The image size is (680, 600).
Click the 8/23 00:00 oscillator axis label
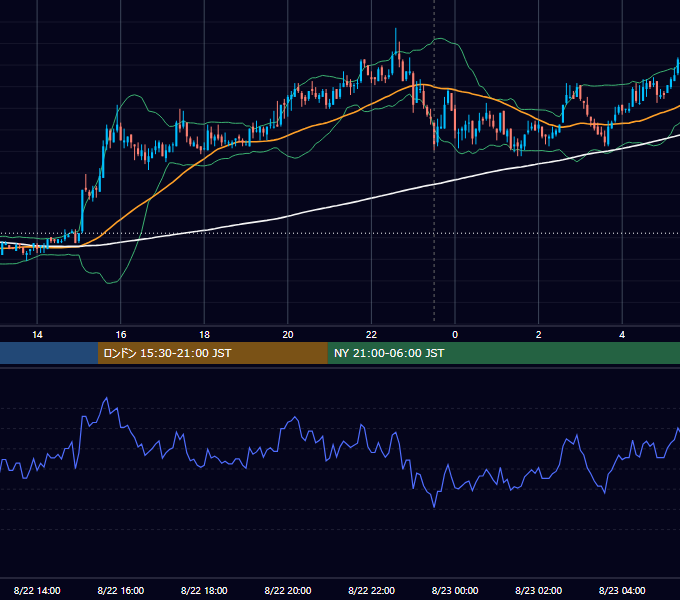tap(455, 590)
